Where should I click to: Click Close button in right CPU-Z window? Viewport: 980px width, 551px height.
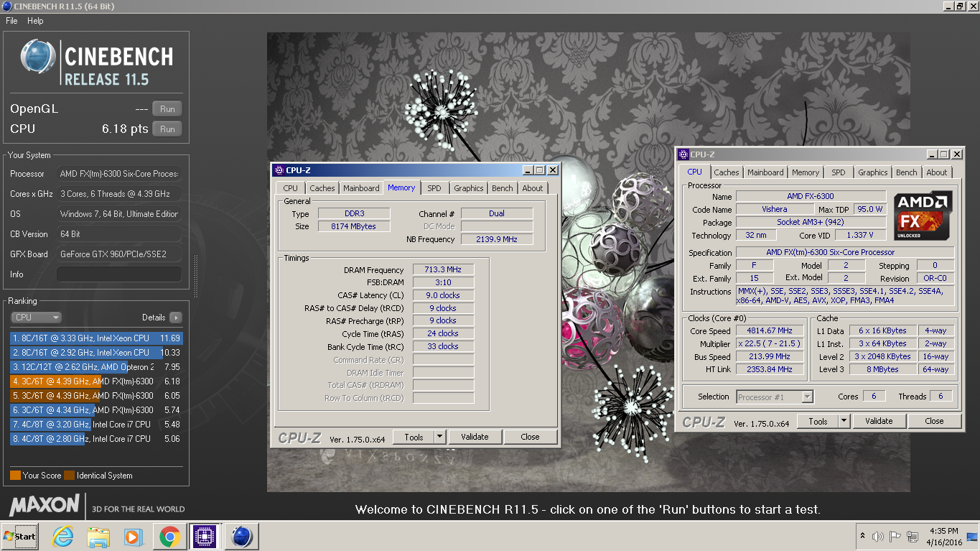(x=934, y=422)
